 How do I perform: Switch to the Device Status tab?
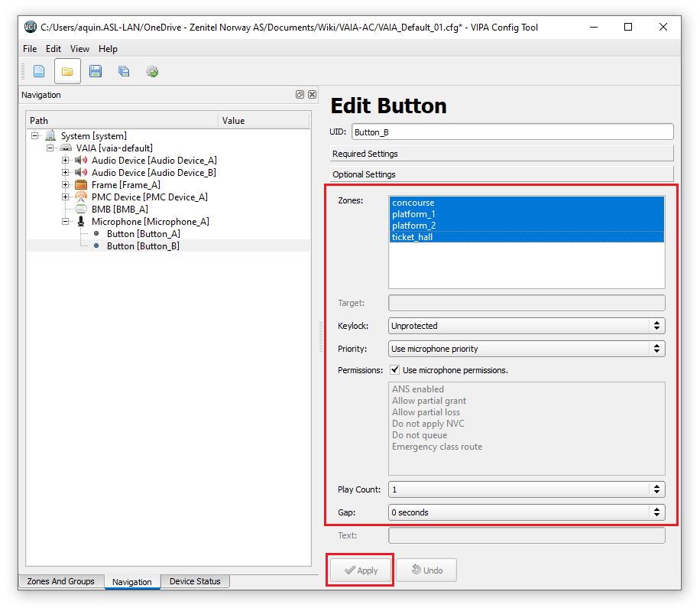pos(195,581)
